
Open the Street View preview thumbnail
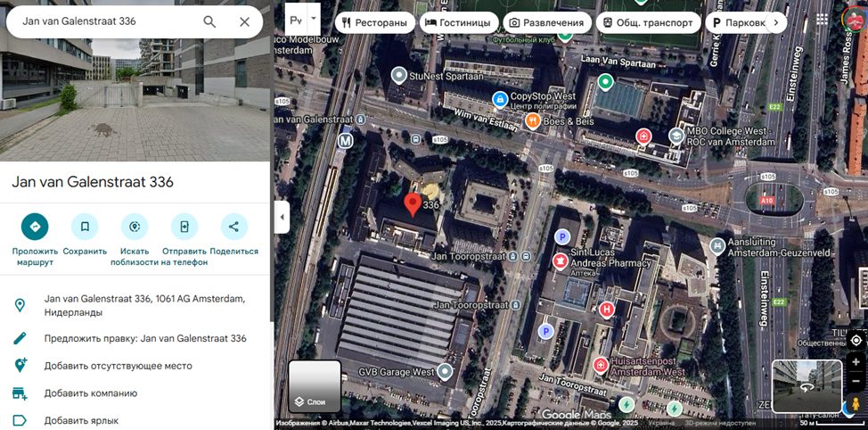[x=807, y=385]
